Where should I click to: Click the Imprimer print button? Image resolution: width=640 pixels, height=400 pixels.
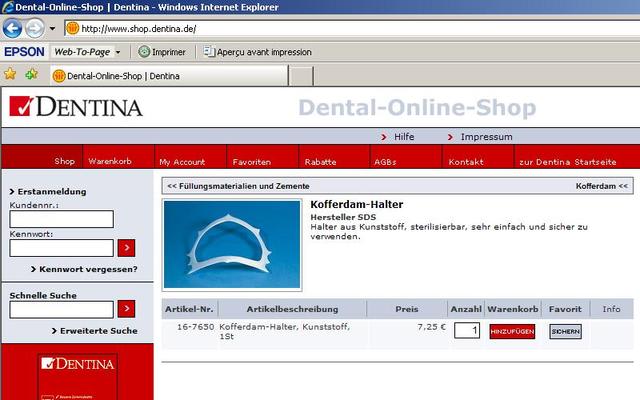click(162, 52)
